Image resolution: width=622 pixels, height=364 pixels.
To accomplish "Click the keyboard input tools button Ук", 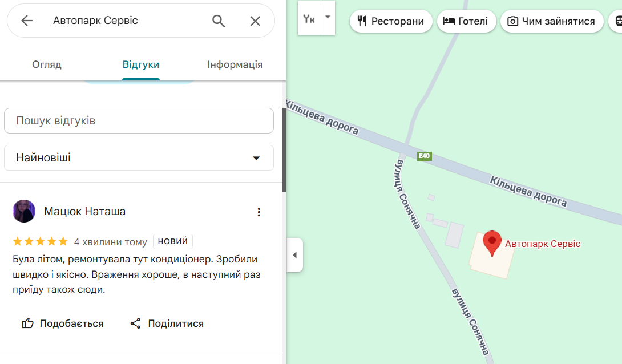I will [309, 18].
